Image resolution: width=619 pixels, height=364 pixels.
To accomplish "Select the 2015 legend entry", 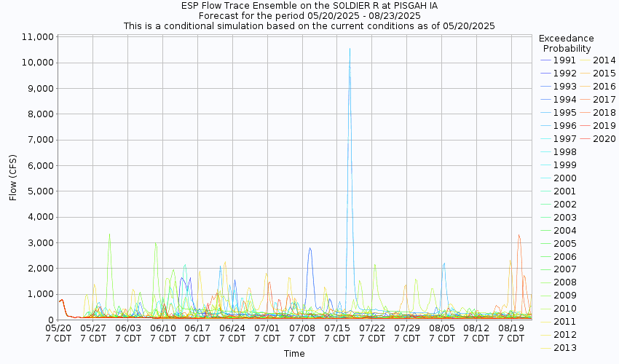I will pyautogui.click(x=598, y=74).
